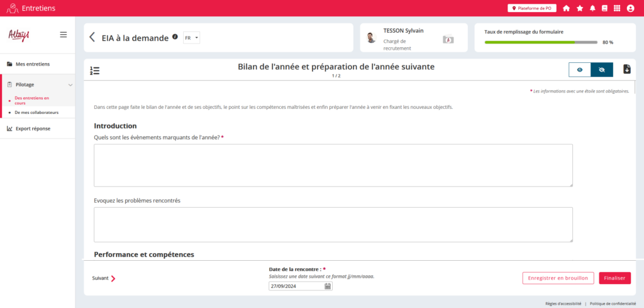Go to the home page icon
This screenshot has width=644, height=308.
566,8
